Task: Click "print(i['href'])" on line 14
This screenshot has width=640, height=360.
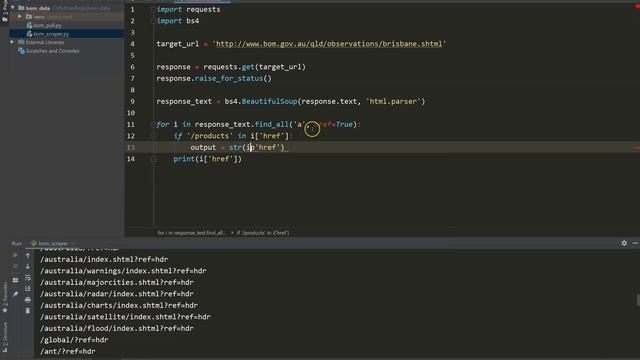Action: 207,159
